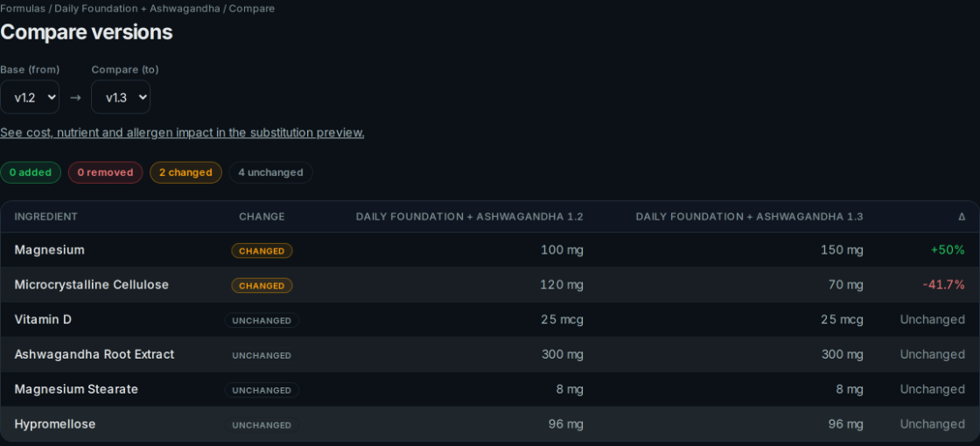Select the Vitamin D row
This screenshot has width=980, height=446.
(x=490, y=320)
